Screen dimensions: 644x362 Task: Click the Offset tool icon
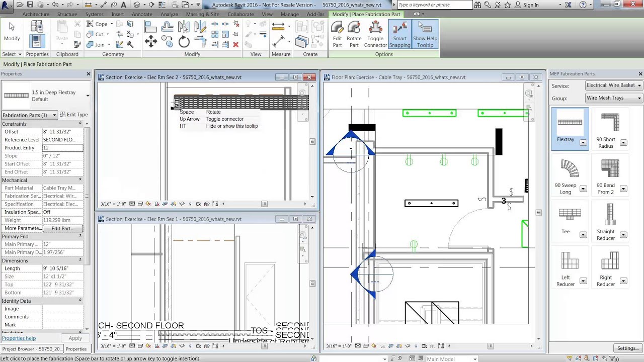tap(168, 27)
